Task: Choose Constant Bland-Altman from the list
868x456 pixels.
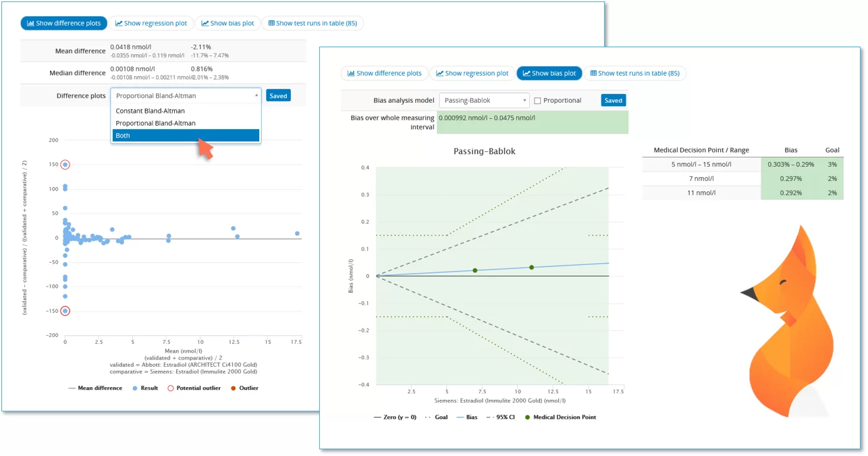Action: click(151, 111)
